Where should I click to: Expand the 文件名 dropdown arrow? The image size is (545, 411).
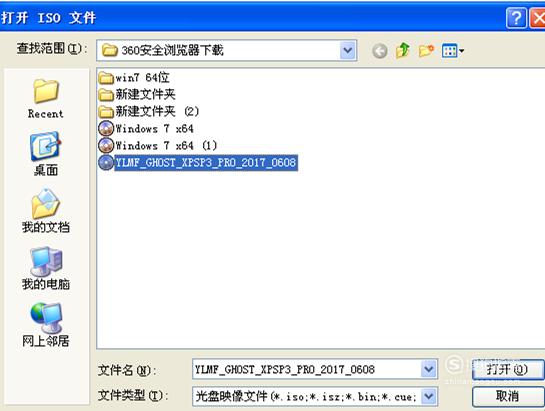(x=429, y=369)
